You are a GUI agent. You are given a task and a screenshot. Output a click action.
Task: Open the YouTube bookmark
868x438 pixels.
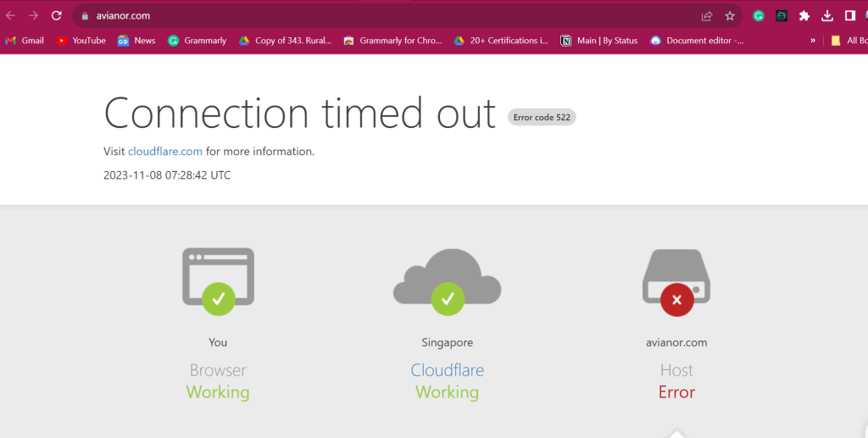(81, 41)
